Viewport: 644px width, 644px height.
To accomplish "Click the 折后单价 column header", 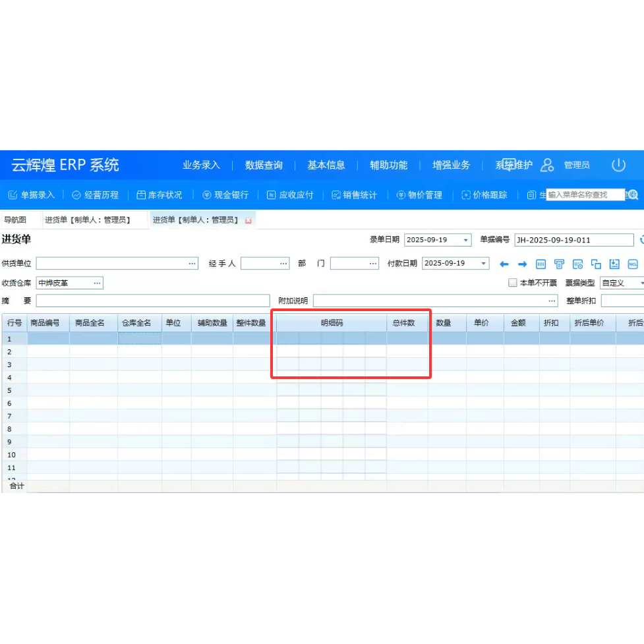I will click(592, 323).
